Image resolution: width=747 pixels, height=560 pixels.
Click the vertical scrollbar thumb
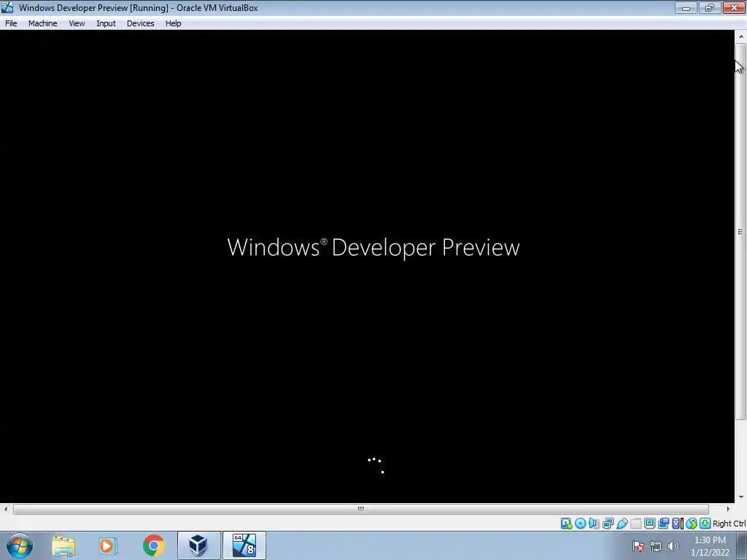(741, 231)
